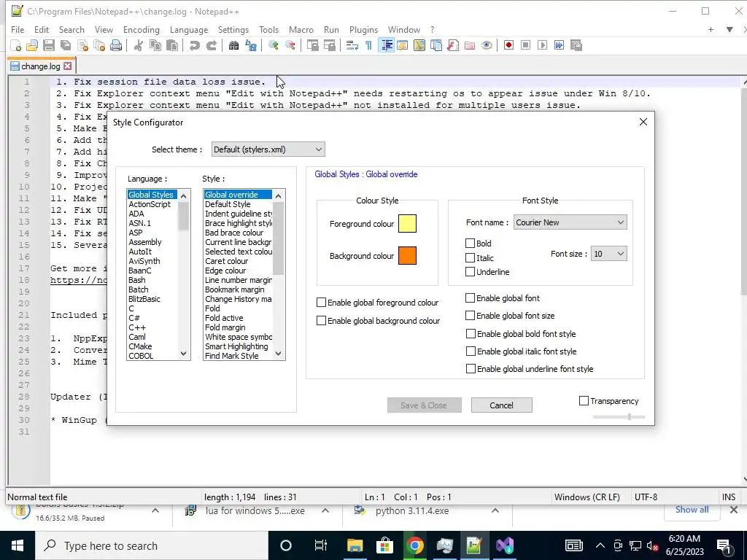Open the File menu
Viewport: 747px width, 560px height.
(x=18, y=29)
